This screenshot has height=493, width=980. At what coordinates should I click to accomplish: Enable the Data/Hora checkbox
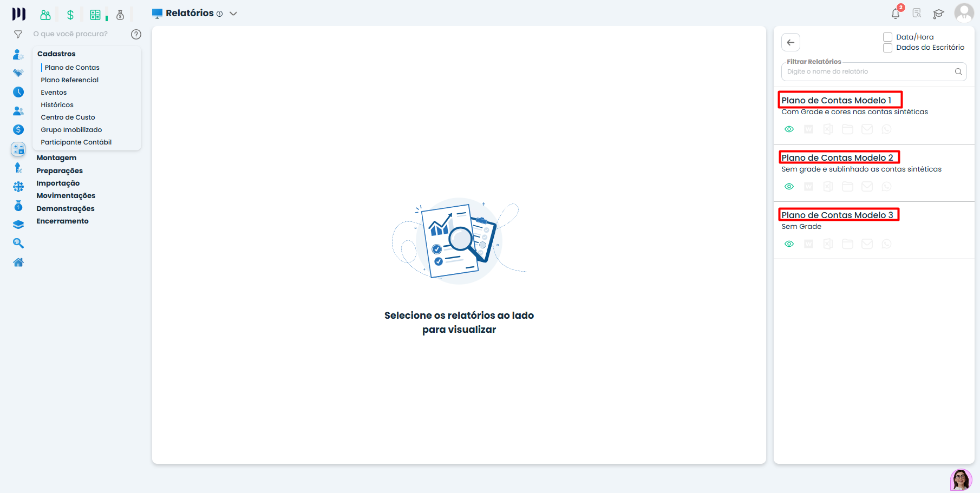point(887,37)
